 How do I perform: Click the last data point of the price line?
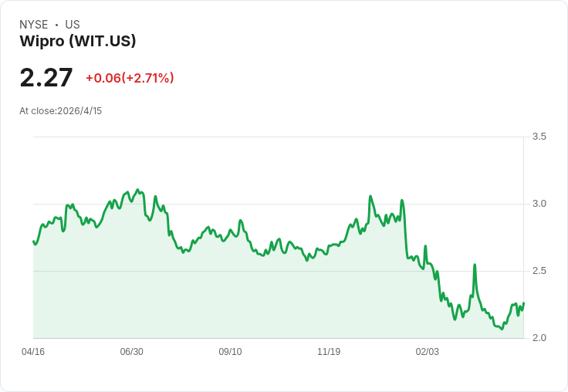(523, 303)
